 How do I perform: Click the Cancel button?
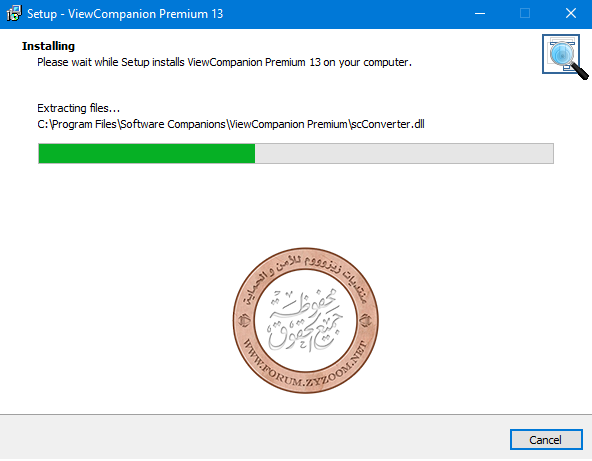pos(546,439)
